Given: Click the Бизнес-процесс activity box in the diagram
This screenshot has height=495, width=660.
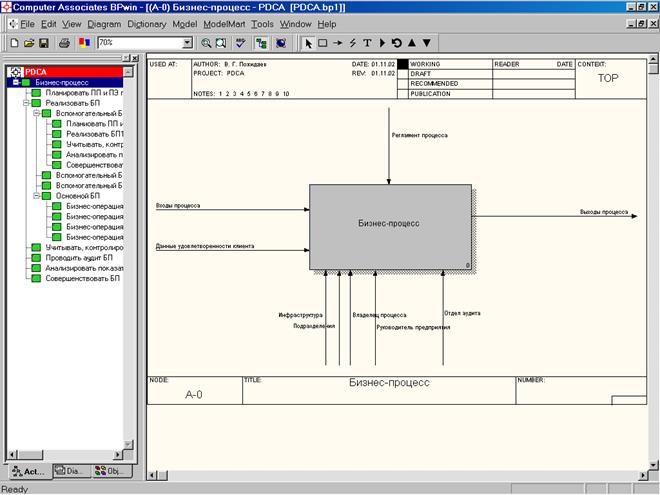Looking at the screenshot, I should [389, 226].
